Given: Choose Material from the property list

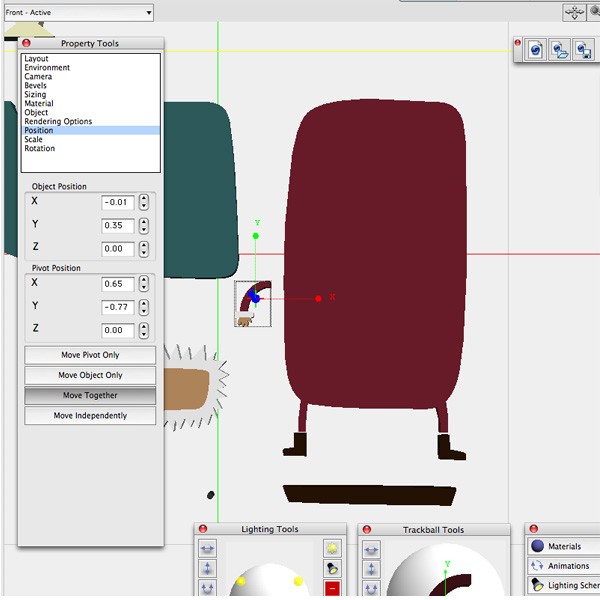Looking at the screenshot, I should [x=39, y=104].
